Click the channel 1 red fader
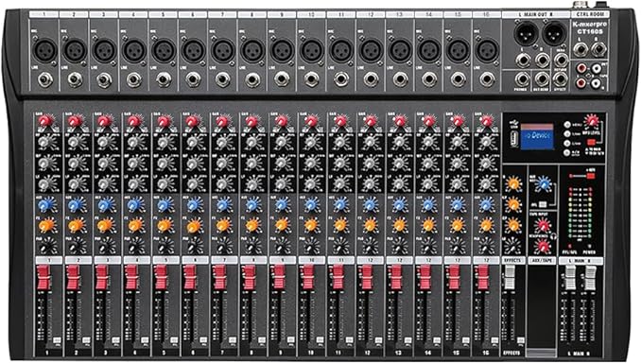 [43, 277]
